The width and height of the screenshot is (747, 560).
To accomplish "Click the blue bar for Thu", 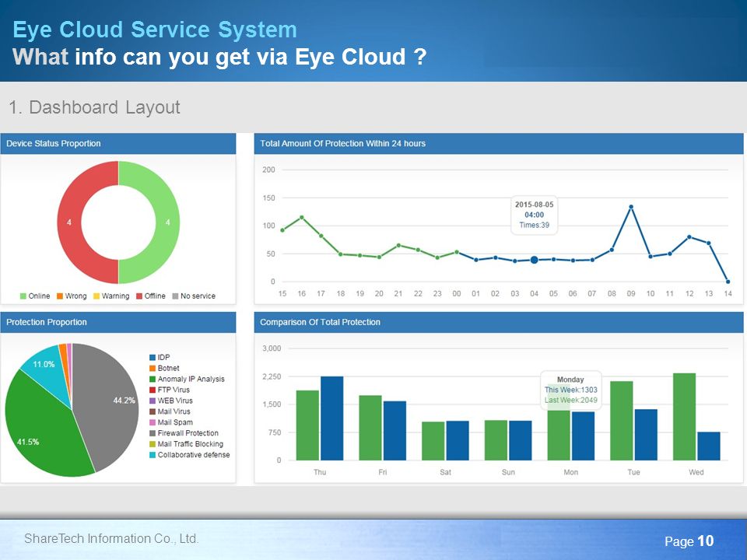I will click(x=331, y=418).
